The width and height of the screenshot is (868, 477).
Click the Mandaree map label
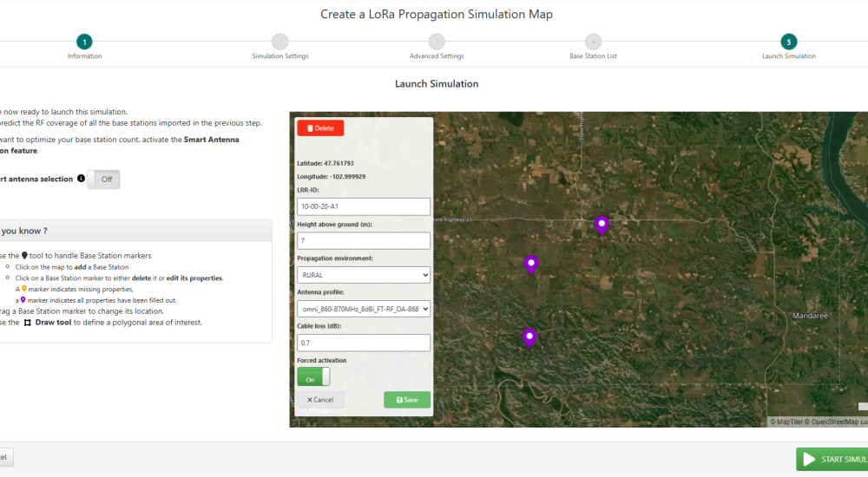click(x=810, y=316)
